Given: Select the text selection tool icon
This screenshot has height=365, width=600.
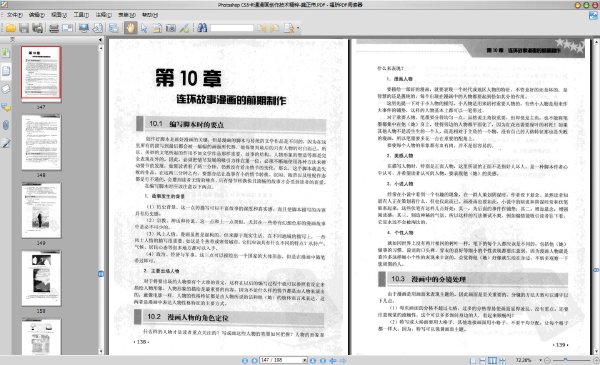Looking at the screenshot, I should pyautogui.click(x=157, y=28).
